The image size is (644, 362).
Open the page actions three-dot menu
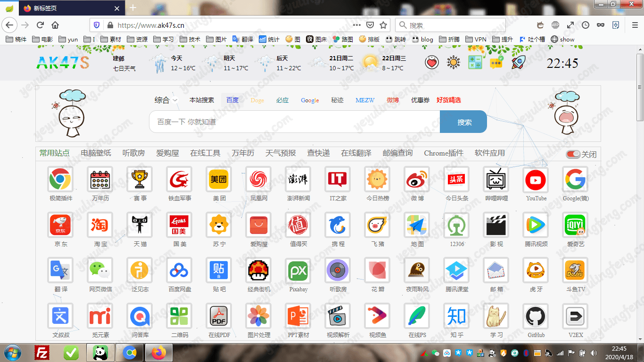tap(357, 25)
